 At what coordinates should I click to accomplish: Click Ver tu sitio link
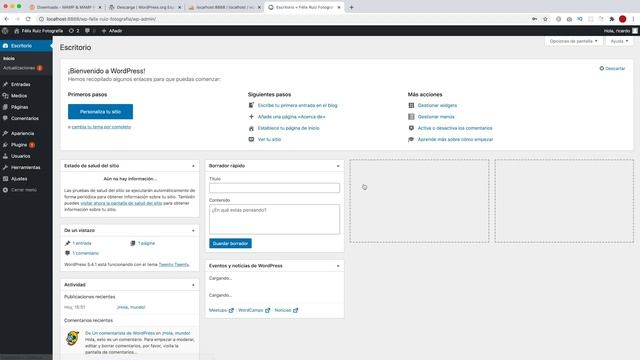point(269,139)
